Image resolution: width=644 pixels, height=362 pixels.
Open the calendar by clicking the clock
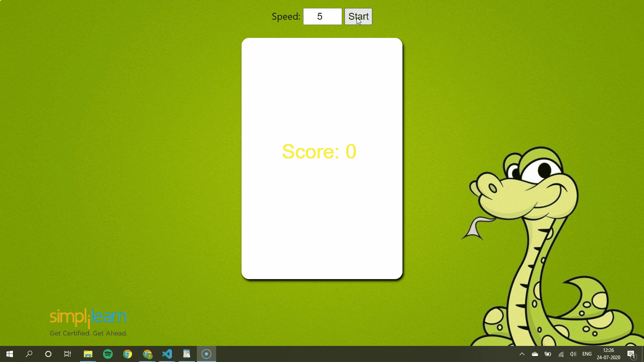click(608, 354)
